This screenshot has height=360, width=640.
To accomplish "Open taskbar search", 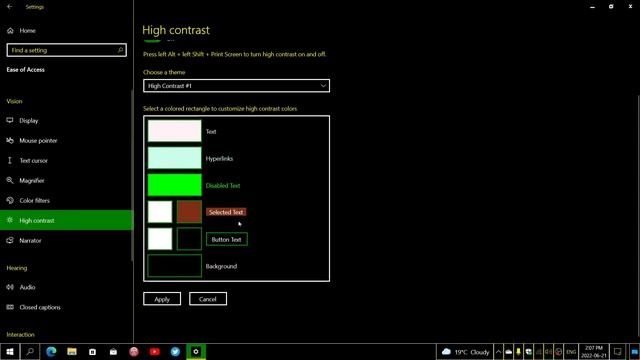I will click(30, 351).
